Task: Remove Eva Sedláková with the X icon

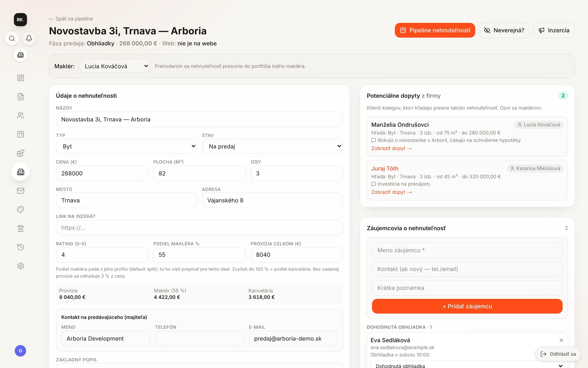Action: [x=561, y=340]
